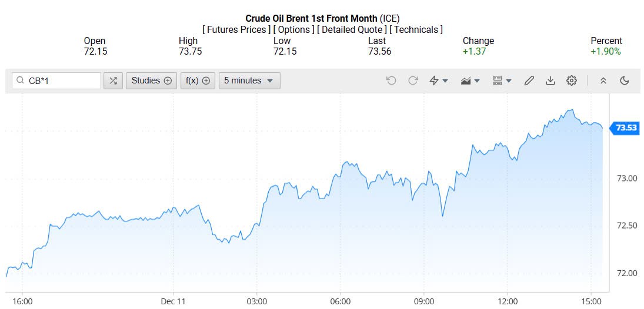This screenshot has width=644, height=309.
Task: Click the 73.53 current price label
Action: tap(626, 127)
